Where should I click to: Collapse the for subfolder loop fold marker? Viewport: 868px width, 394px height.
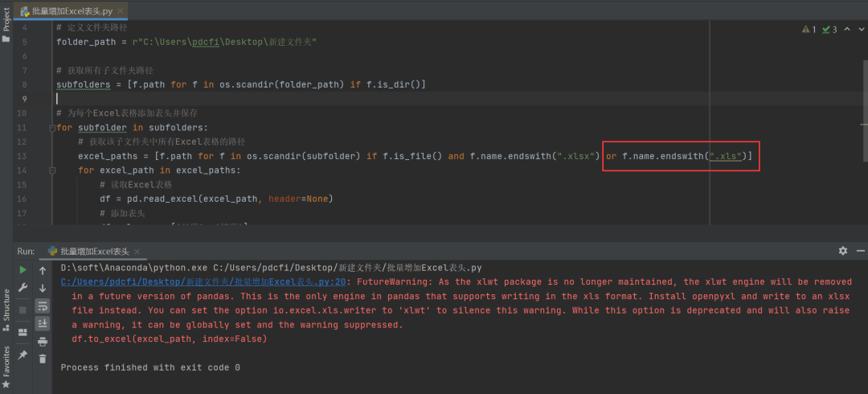pyautogui.click(x=52, y=128)
